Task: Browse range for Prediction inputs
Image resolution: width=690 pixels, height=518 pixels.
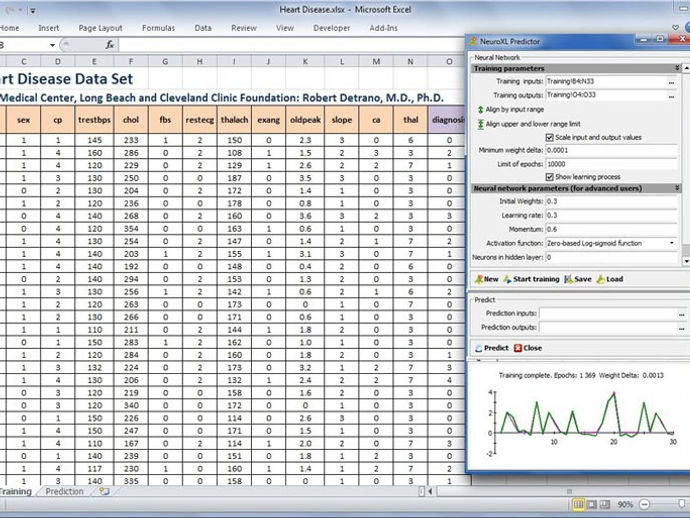Action: tap(681, 314)
